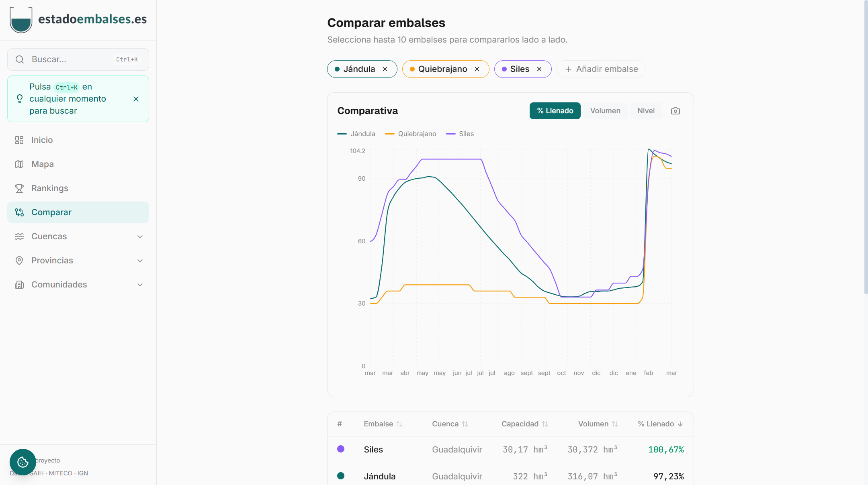Switch chart to the Nivel tab
The image size is (868, 485).
point(645,111)
